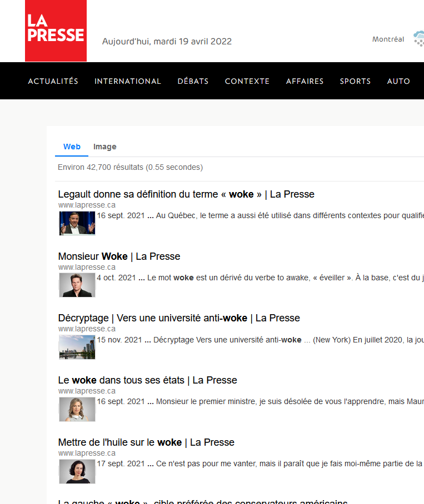Viewport: 424px width, 504px height.
Task: Click the URL under Monsieur Woke result
Action: click(x=87, y=267)
